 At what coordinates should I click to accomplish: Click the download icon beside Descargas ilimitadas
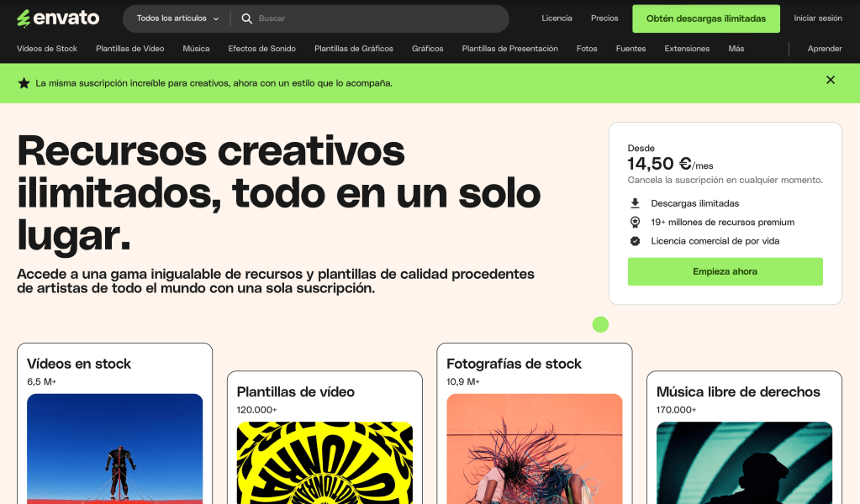pos(635,203)
